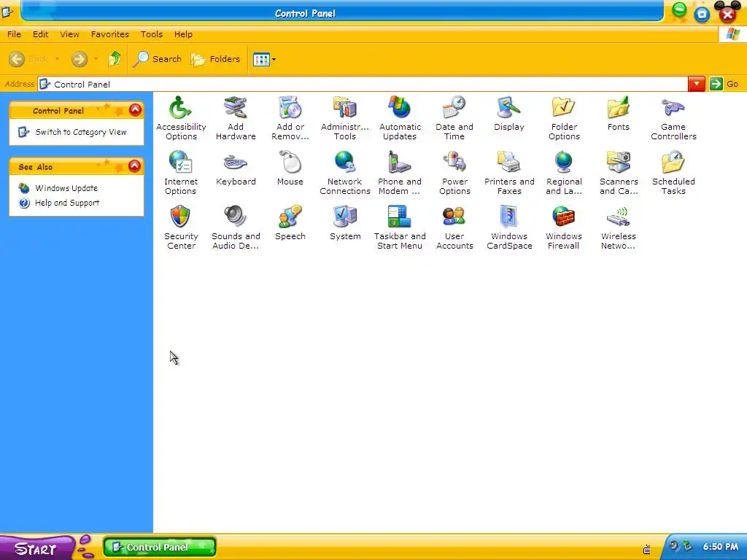The width and height of the screenshot is (747, 560).
Task: Open Mouse settings icon
Action: 290,168
